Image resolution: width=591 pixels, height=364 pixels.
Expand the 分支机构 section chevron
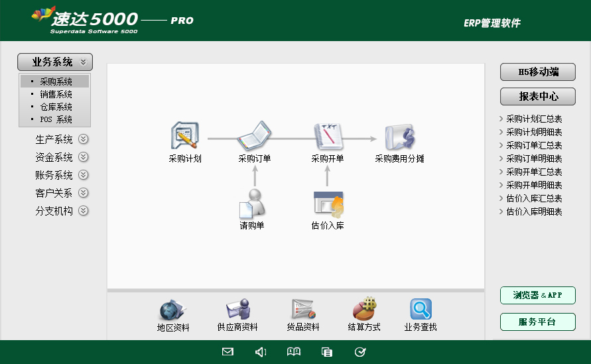[x=84, y=211]
